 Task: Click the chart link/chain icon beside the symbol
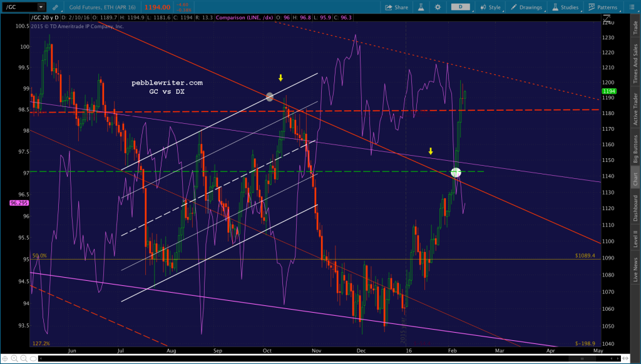tap(55, 7)
